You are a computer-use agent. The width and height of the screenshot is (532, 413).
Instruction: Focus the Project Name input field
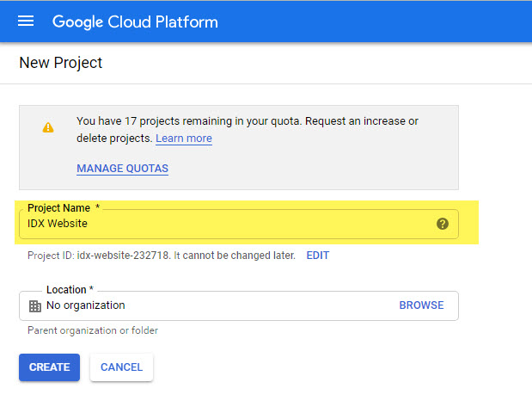click(239, 224)
